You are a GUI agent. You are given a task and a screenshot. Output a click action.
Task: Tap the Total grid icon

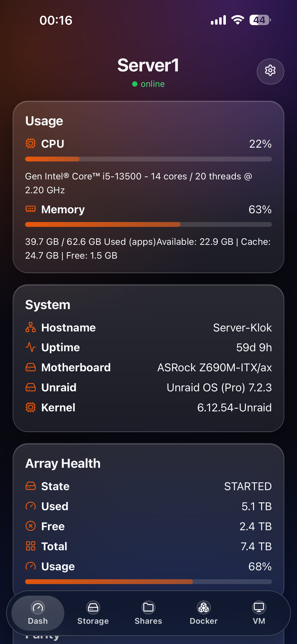pos(30,546)
